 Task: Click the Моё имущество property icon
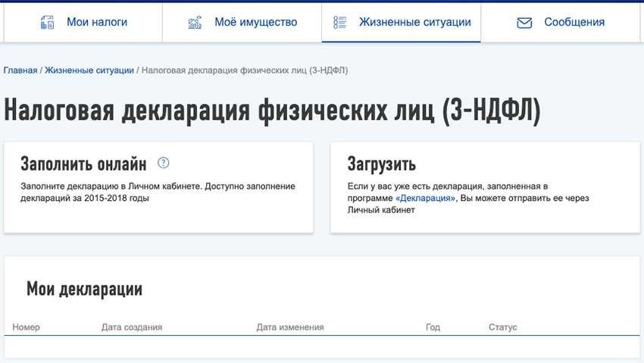(195, 23)
